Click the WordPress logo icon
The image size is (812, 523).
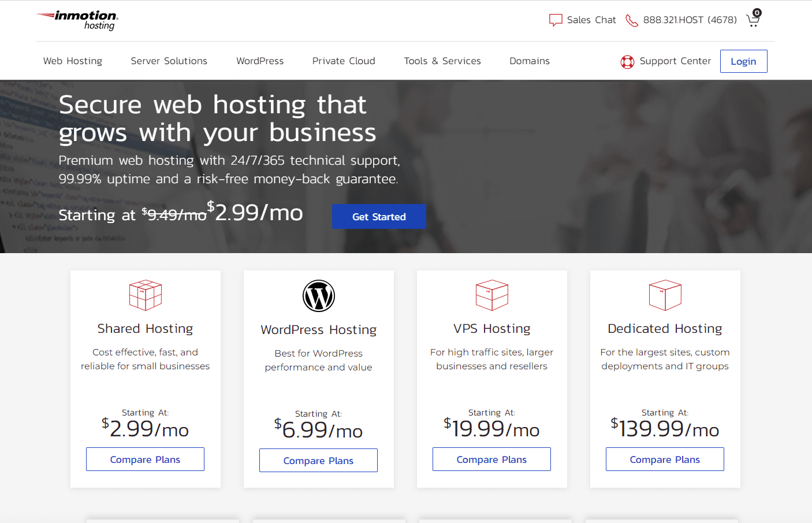319,296
